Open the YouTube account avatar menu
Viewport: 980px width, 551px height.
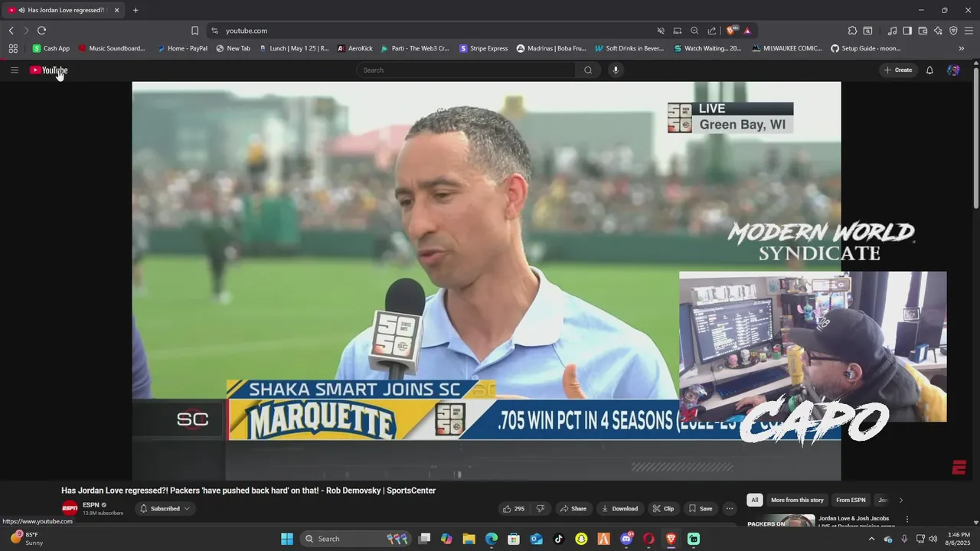pyautogui.click(x=953, y=70)
